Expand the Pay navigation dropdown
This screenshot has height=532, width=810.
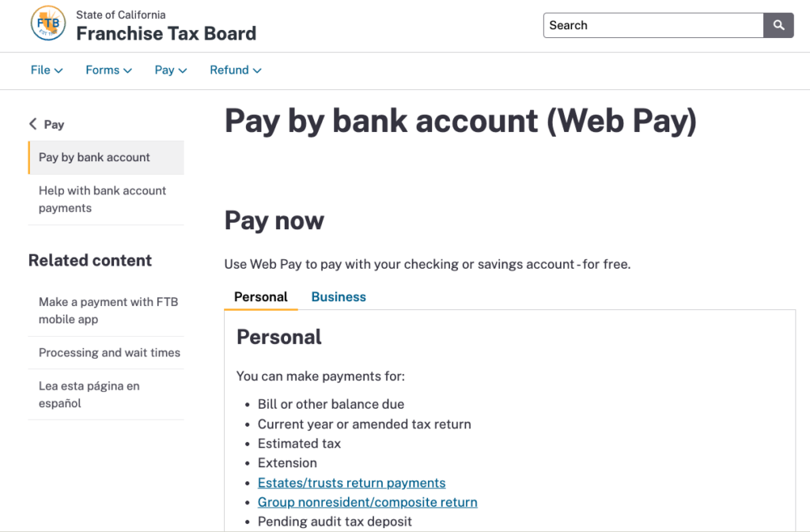tap(171, 70)
